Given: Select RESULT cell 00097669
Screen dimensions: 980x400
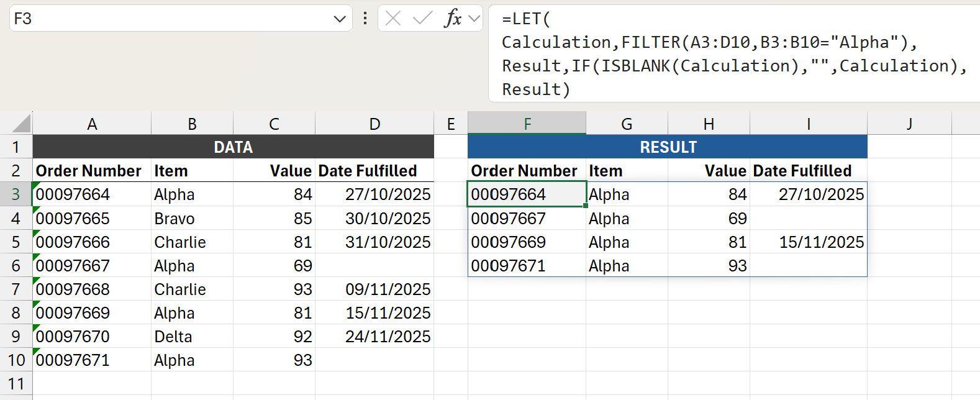Looking at the screenshot, I should 527,242.
